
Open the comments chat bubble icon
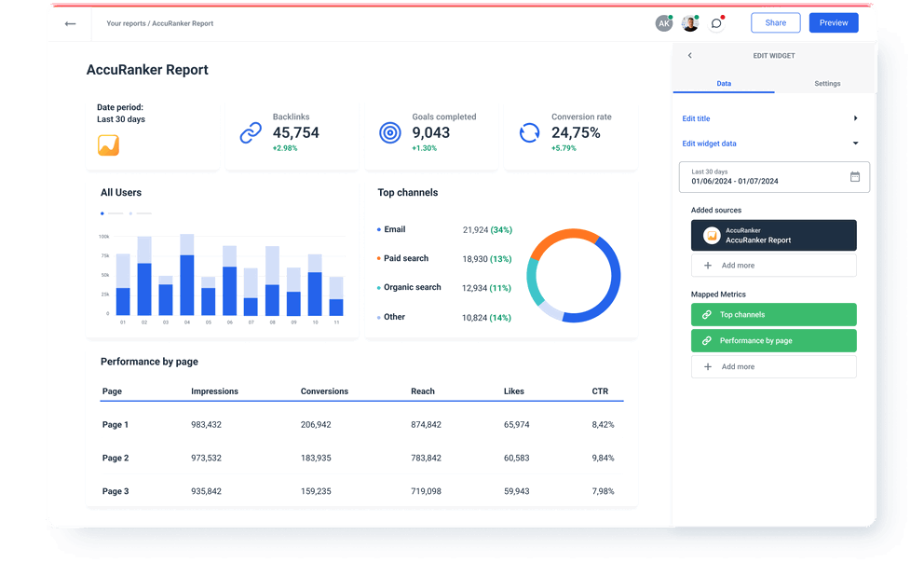click(x=716, y=22)
